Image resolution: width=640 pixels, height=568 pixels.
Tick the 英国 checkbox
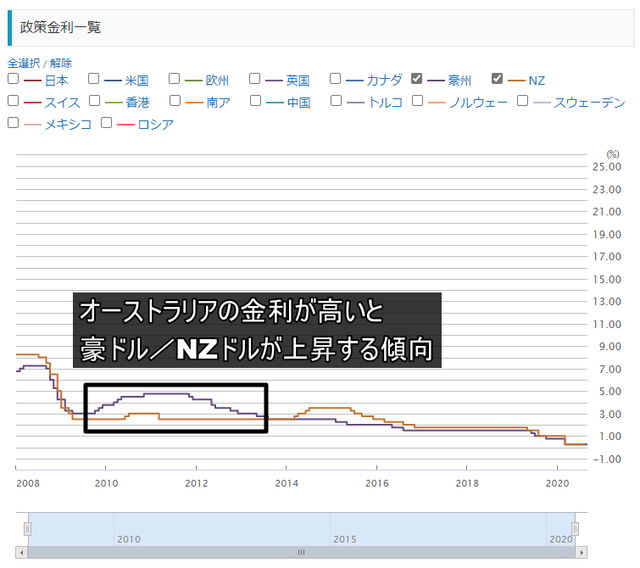255,78
